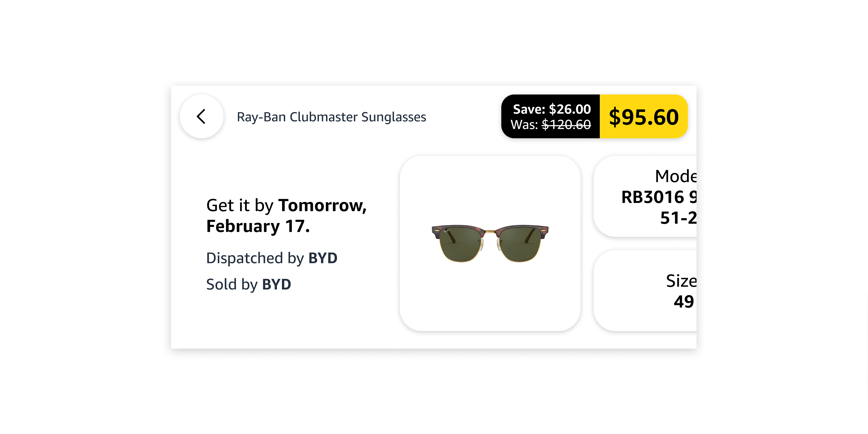Tap the yellow $95.60 price badge
This screenshot has height=434, width=868.
point(644,116)
